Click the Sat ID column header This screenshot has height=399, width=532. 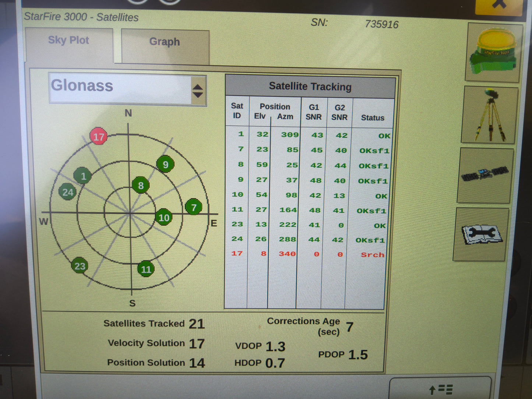click(x=237, y=111)
